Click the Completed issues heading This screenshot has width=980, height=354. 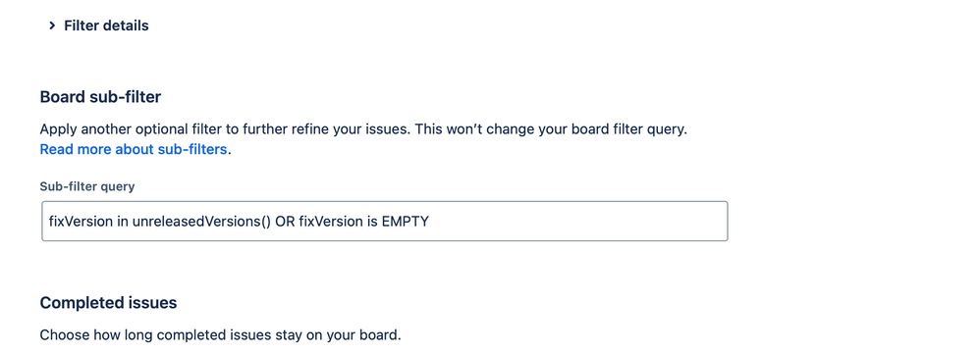(x=108, y=303)
